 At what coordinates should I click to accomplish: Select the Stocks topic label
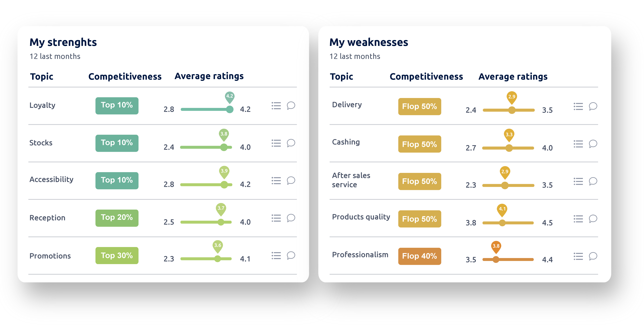pos(41,143)
